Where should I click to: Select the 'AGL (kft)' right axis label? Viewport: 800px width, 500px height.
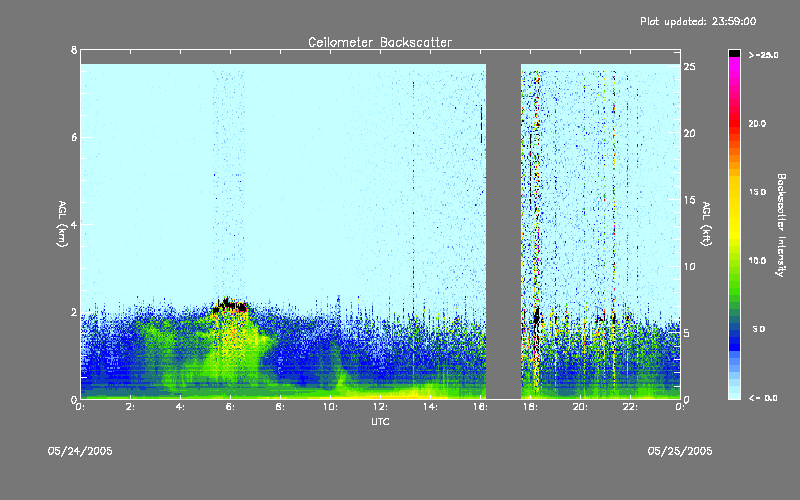706,224
